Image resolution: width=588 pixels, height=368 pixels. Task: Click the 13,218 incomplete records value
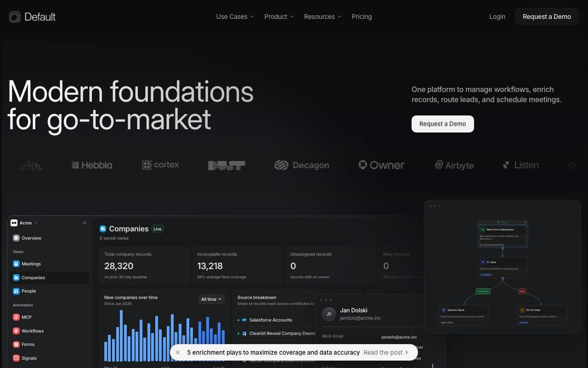tap(210, 266)
